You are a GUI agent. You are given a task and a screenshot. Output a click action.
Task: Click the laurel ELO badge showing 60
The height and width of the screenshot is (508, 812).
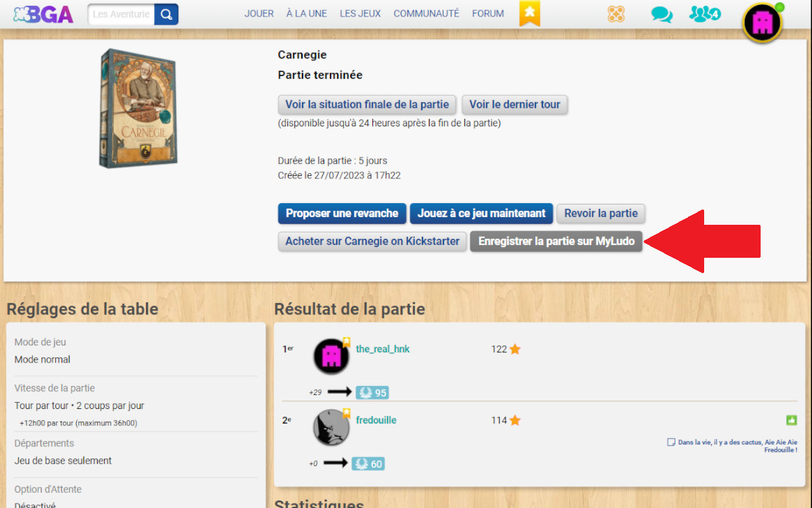[368, 464]
